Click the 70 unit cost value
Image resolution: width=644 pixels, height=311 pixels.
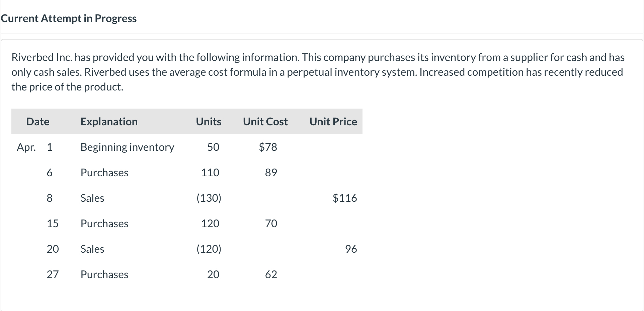pos(271,224)
